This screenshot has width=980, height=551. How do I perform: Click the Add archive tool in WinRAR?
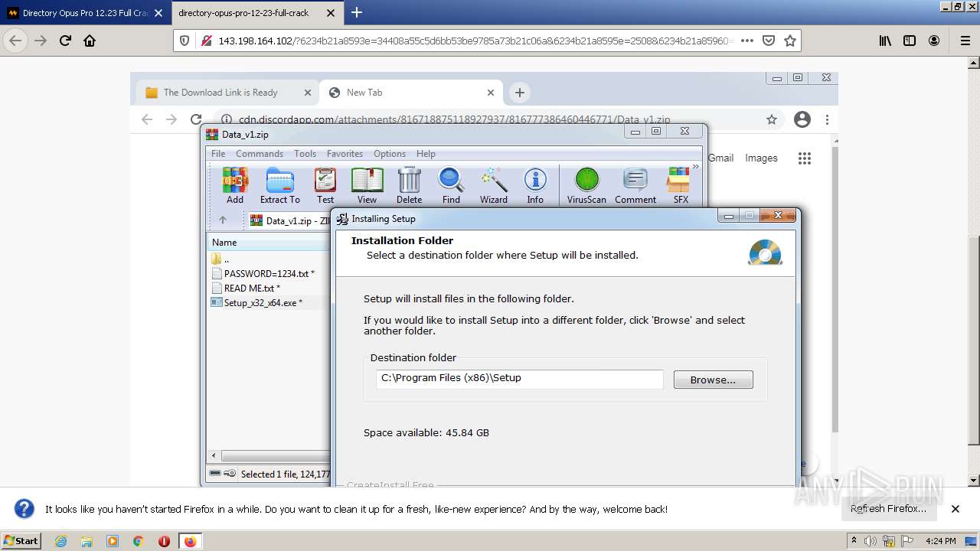coord(235,186)
